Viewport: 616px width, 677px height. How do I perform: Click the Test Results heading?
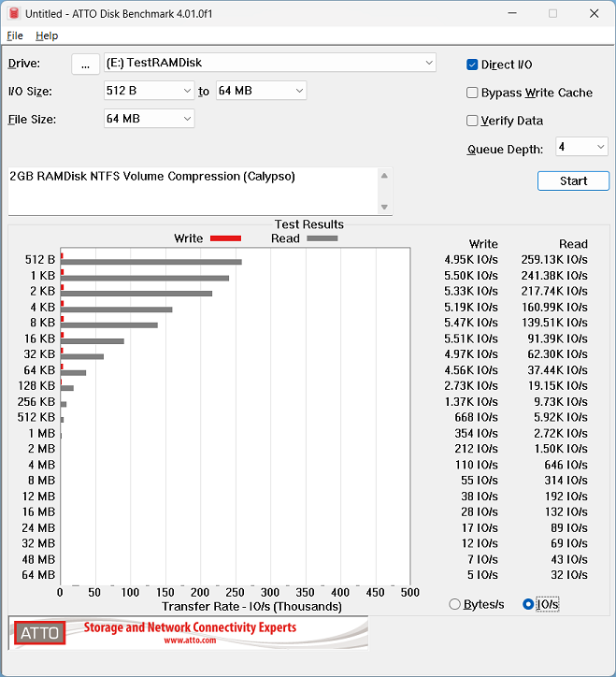309,224
